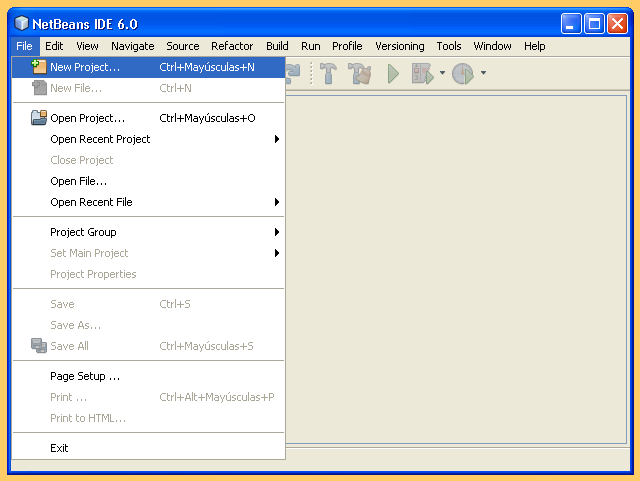Screen dimensions: 640x481
Task: Open the Navigate menu
Action: (x=133, y=46)
